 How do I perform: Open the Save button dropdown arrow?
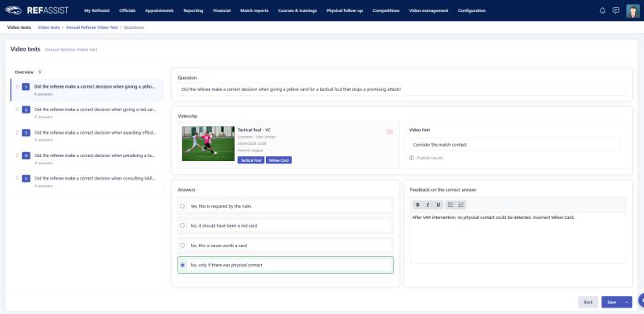[x=627, y=302]
